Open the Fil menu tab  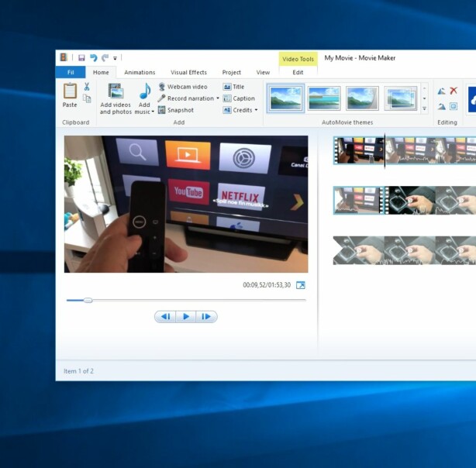pyautogui.click(x=71, y=72)
